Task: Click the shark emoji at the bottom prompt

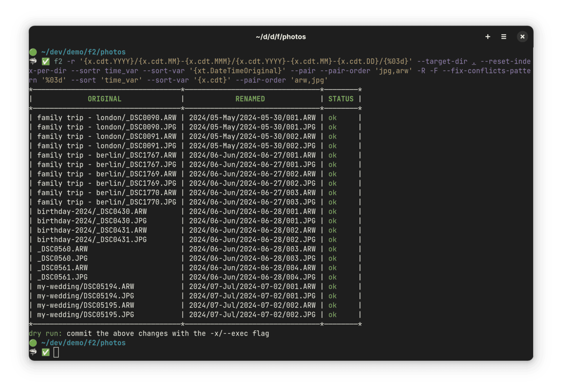Action: (33, 352)
